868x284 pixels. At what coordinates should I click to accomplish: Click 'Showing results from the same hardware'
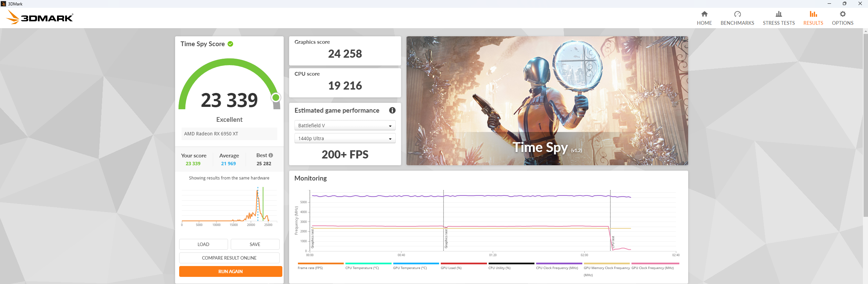[x=229, y=178]
